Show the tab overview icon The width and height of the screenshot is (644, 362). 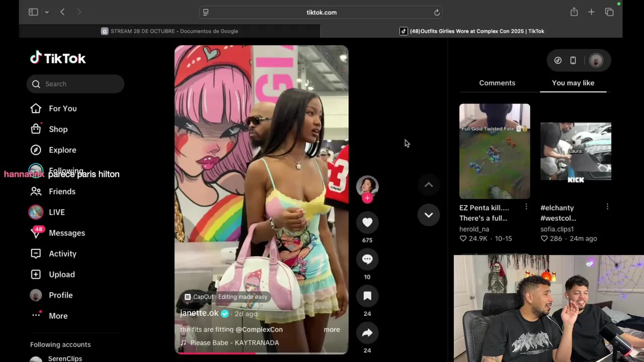609,12
